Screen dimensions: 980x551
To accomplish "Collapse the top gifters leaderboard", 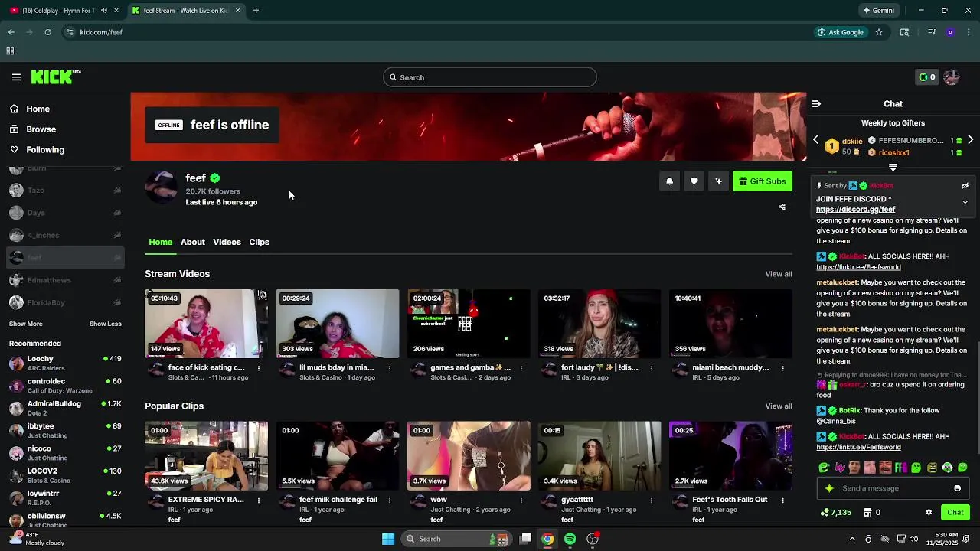I will click(x=893, y=166).
